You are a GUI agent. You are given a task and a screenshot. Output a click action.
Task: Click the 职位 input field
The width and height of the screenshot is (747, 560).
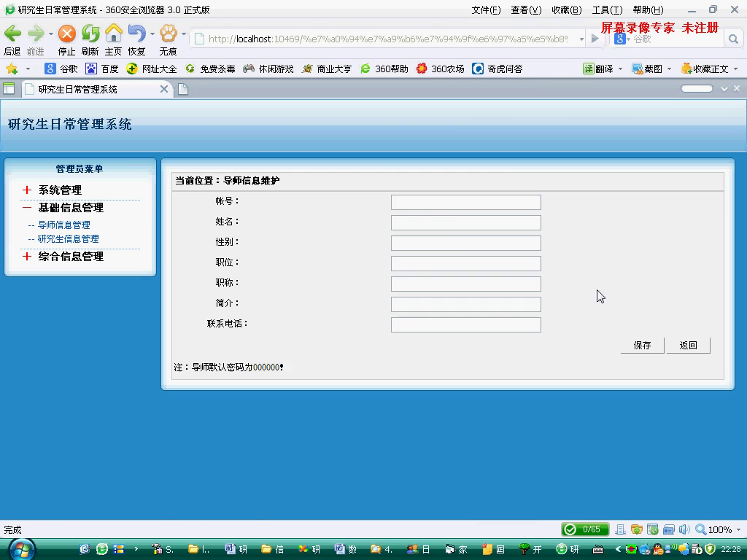(x=466, y=263)
